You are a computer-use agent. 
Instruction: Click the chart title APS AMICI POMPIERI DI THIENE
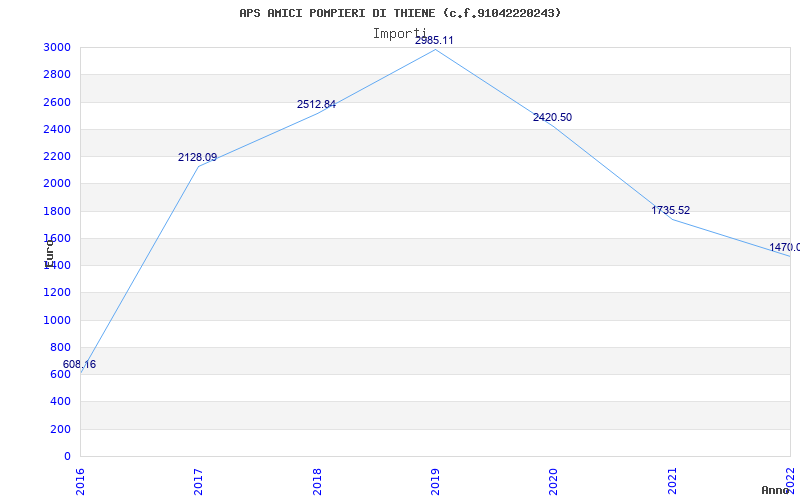pyautogui.click(x=400, y=13)
